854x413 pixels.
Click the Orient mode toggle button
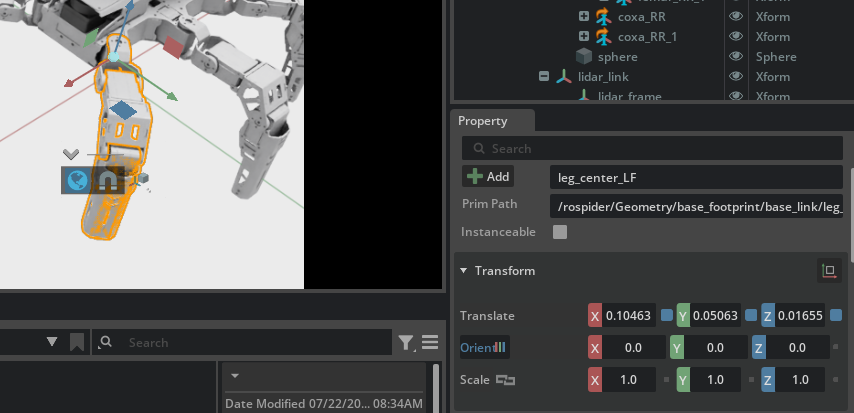(485, 347)
